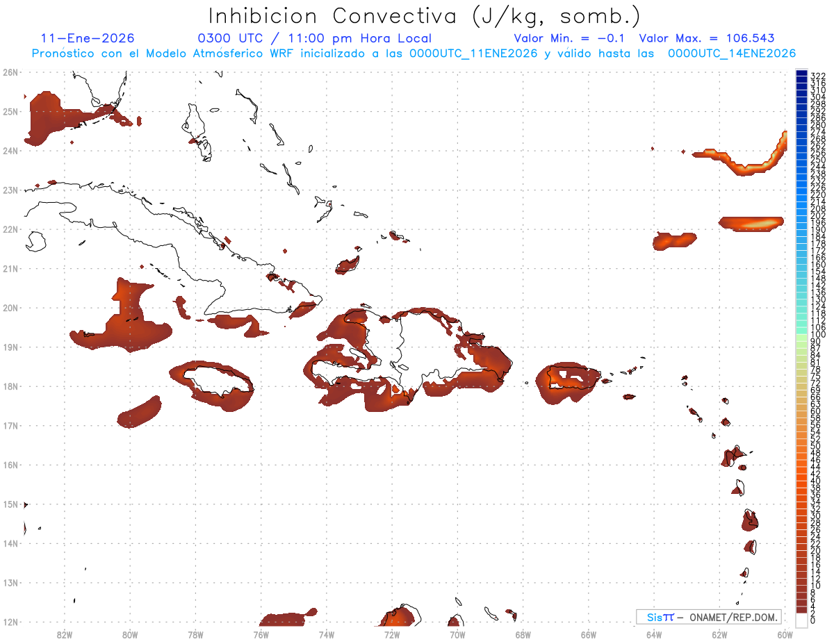This screenshot has height=644, width=834.
Task: Click the 13N latitude label
Action: tap(10, 582)
